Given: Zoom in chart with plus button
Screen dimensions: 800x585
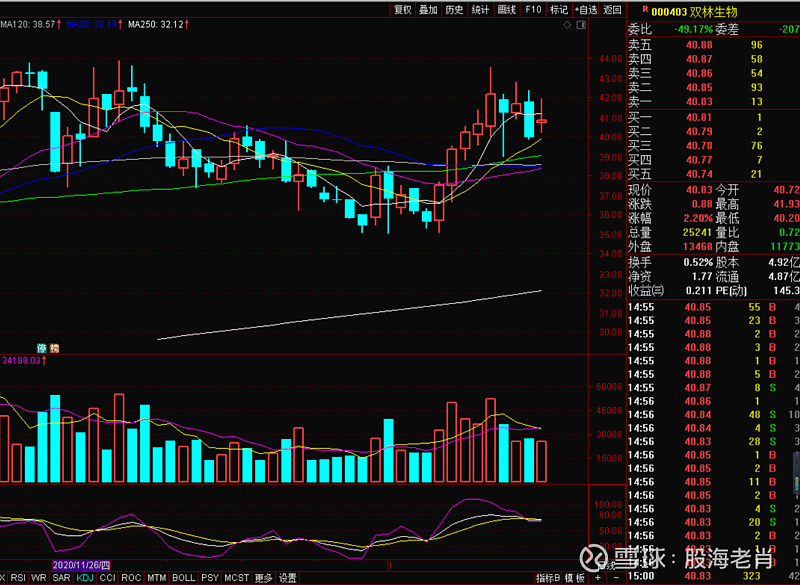Looking at the screenshot, I should [597, 578].
